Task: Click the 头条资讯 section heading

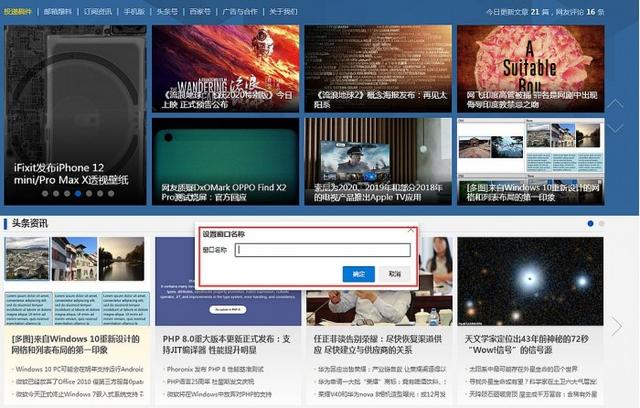Action: pos(29,224)
